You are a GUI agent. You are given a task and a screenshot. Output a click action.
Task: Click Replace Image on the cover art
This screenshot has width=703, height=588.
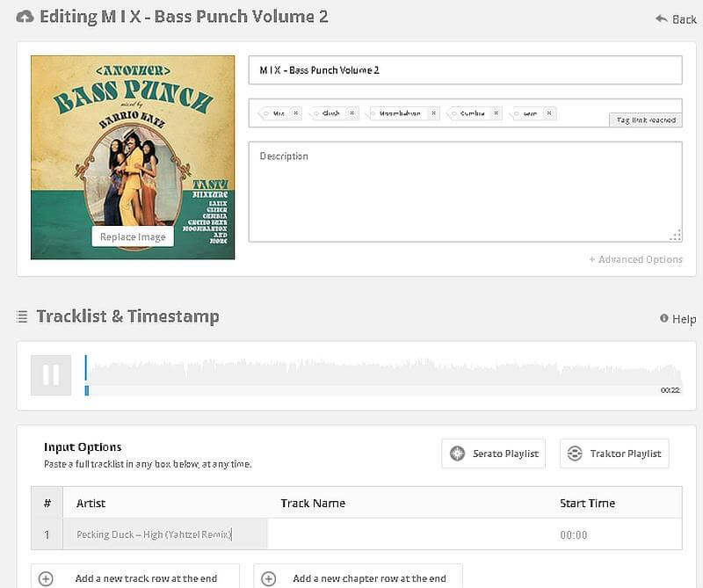pos(132,236)
